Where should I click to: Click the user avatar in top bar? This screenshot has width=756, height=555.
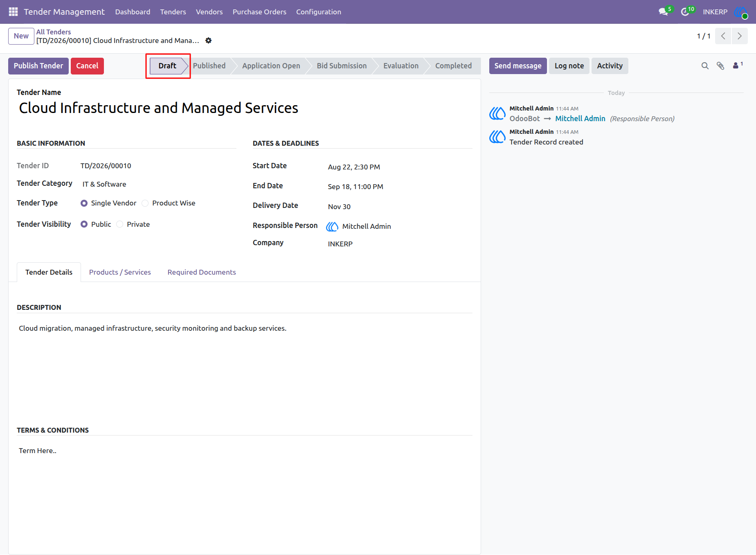741,12
